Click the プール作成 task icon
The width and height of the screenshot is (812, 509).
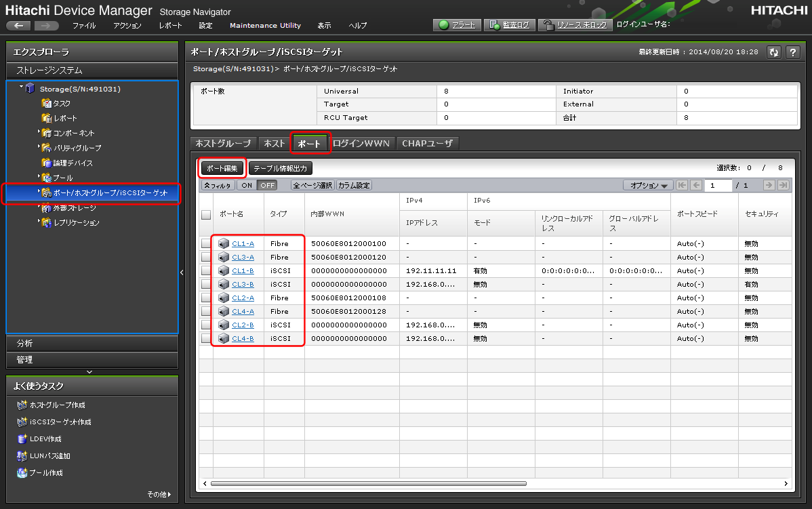[x=22, y=473]
